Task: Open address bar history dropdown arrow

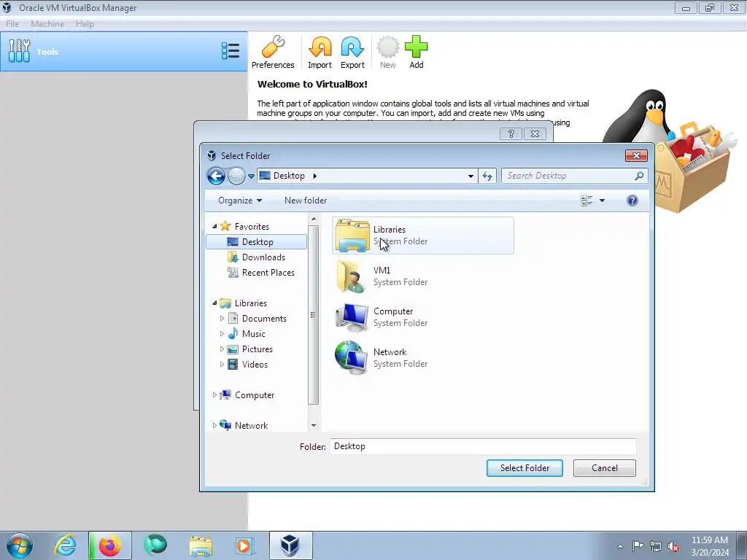Action: (x=471, y=176)
